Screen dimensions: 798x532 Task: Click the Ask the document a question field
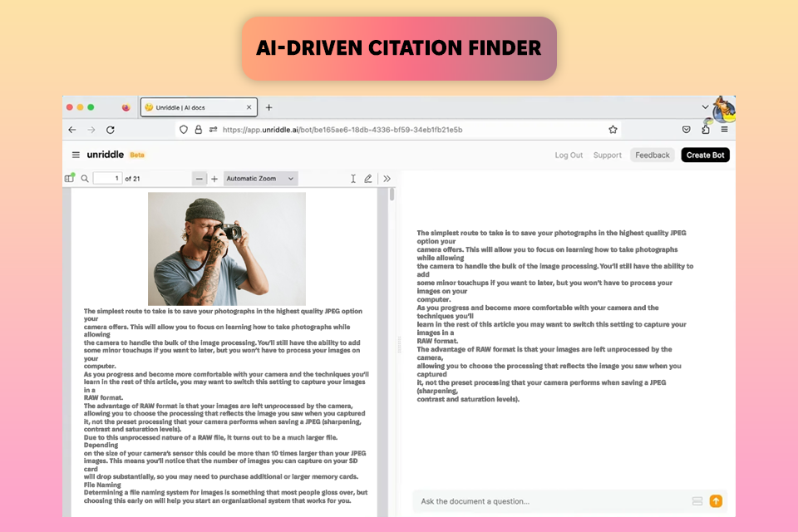point(552,501)
